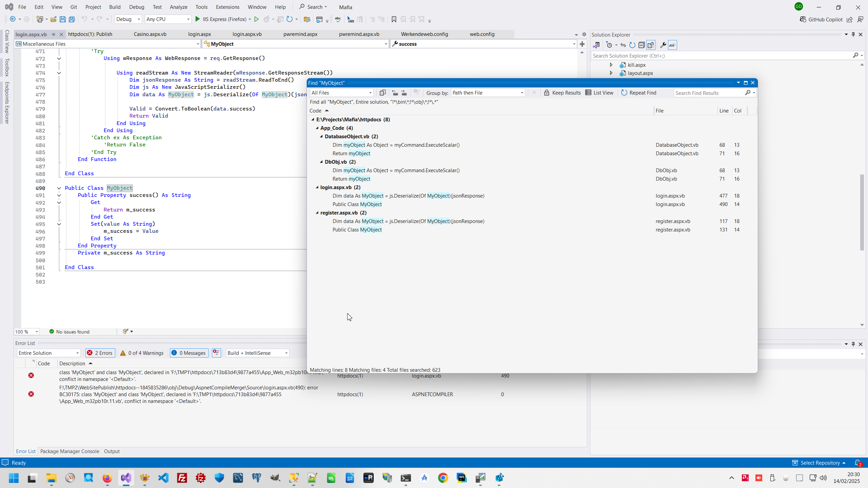Viewport: 868px width, 488px height.
Task: Open the Output tab at bottom
Action: [112, 451]
